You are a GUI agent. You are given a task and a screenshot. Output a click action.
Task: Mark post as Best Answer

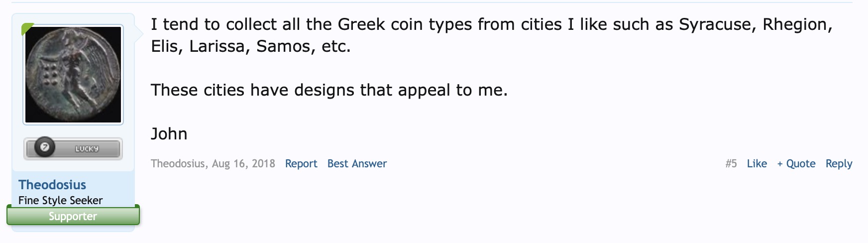coord(357,163)
